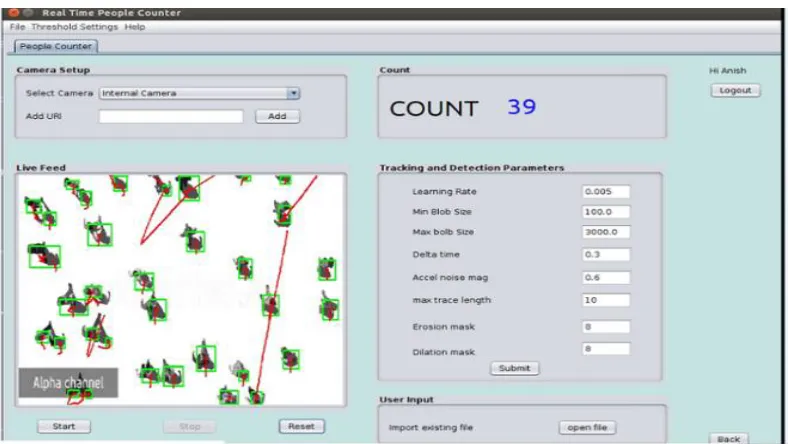This screenshot has height=444, width=788.
Task: Click the 'Hi Anish' greeting text
Action: [727, 70]
